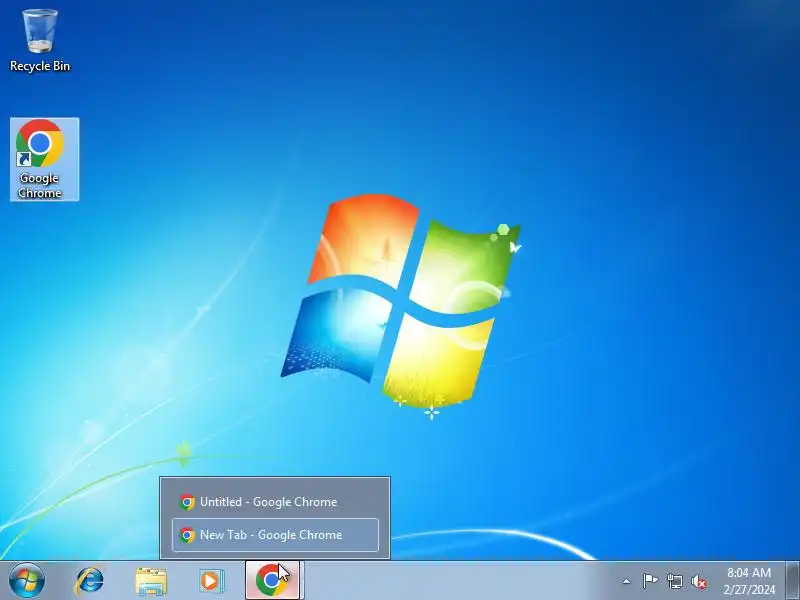800x600 pixels.
Task: Show hidden tray icons arrow
Action: (x=626, y=581)
